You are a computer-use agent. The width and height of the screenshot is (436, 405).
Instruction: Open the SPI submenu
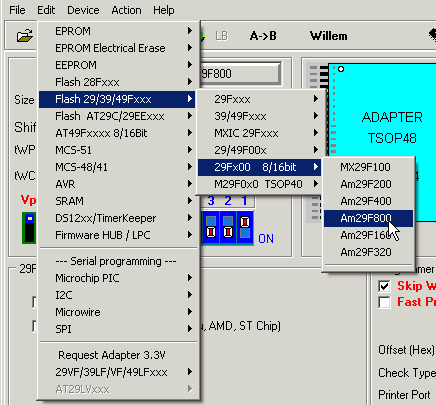pyautogui.click(x=117, y=329)
